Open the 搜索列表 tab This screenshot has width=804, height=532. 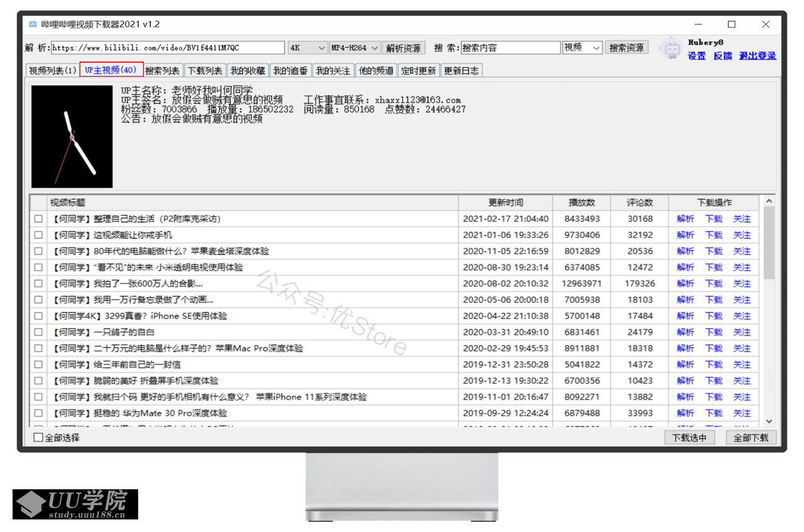(163, 71)
